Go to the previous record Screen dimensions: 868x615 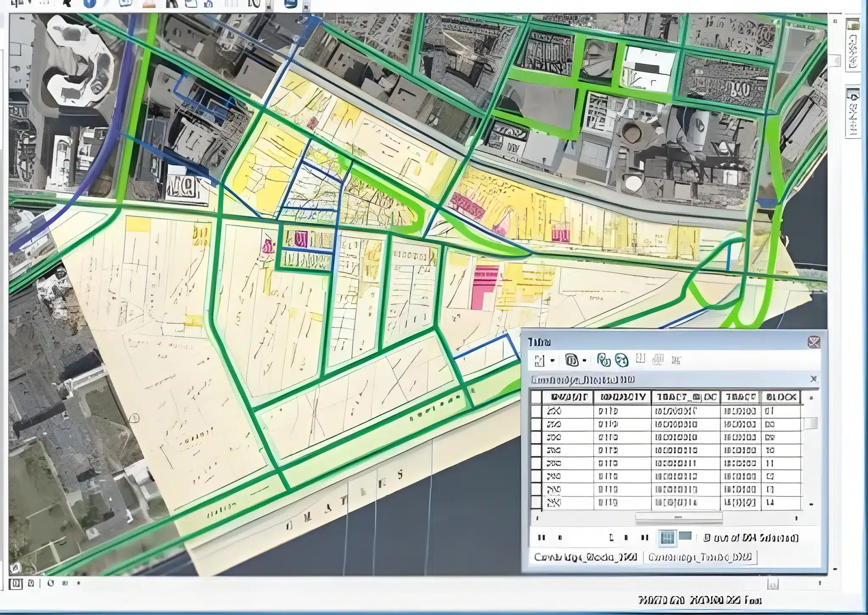click(x=560, y=538)
